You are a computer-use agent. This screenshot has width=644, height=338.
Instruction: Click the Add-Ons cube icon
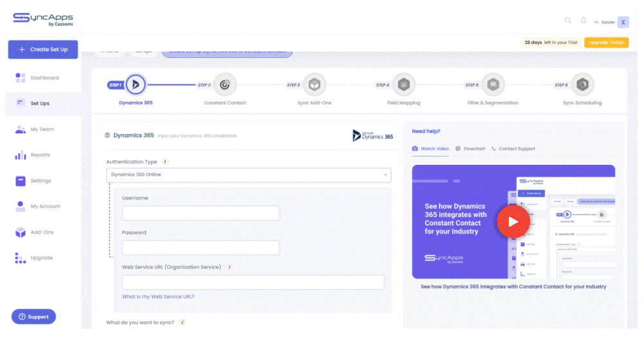tap(21, 232)
